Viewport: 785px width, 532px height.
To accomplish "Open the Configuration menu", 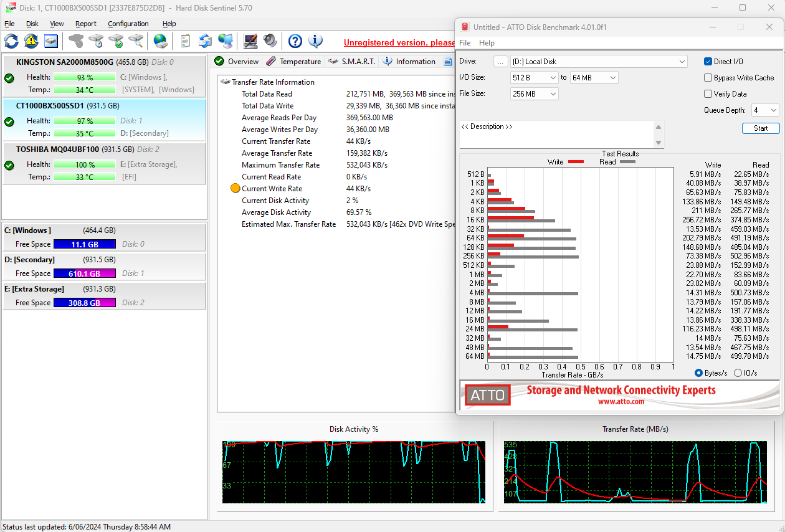I will 128,24.
